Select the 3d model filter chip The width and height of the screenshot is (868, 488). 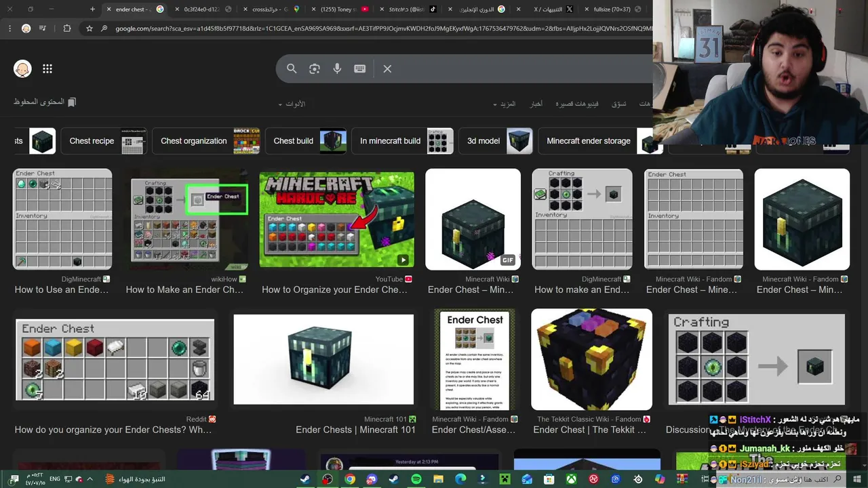[x=495, y=141]
